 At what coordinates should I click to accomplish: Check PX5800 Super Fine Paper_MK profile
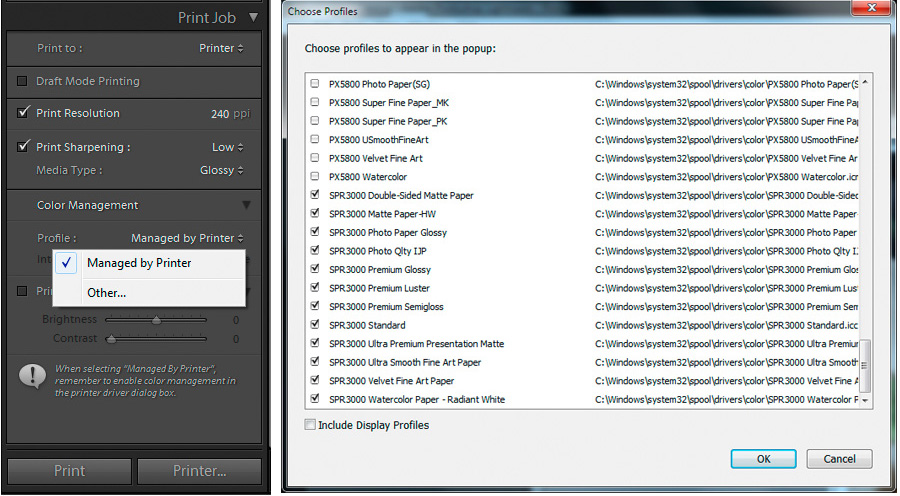pyautogui.click(x=315, y=102)
